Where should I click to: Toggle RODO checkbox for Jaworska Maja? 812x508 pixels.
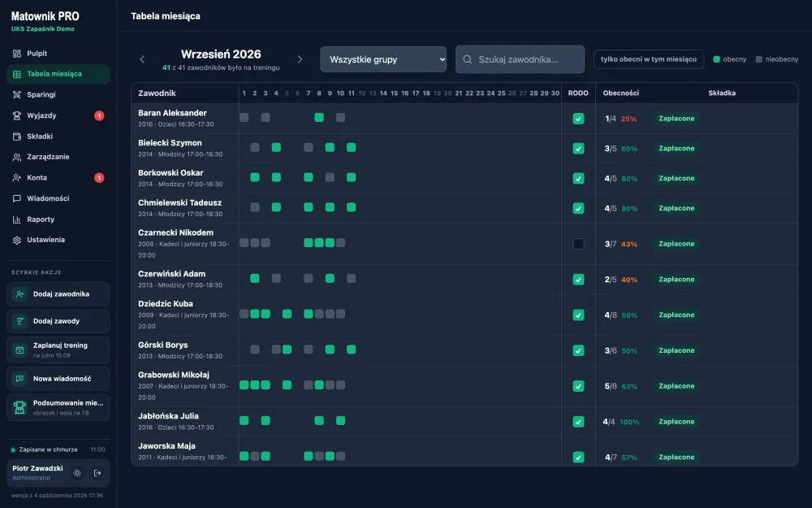pyautogui.click(x=578, y=457)
